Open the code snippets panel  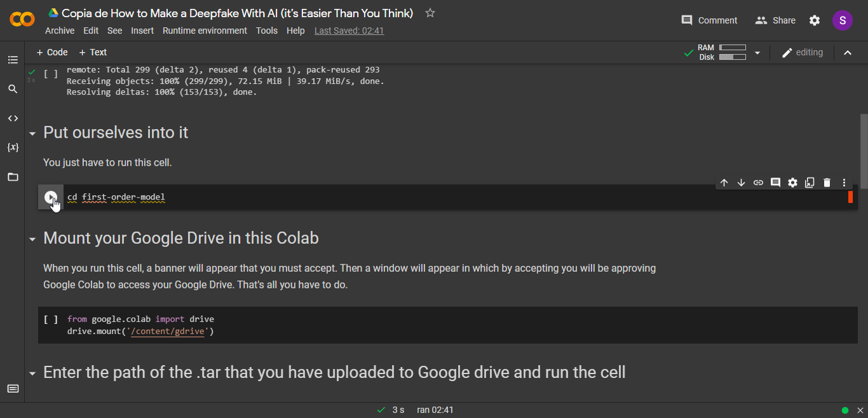coord(13,118)
